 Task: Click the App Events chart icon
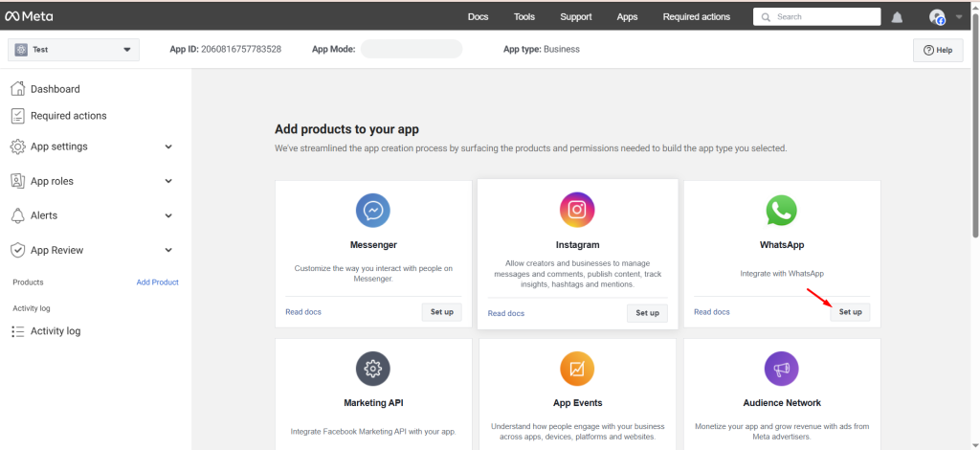coord(577,369)
